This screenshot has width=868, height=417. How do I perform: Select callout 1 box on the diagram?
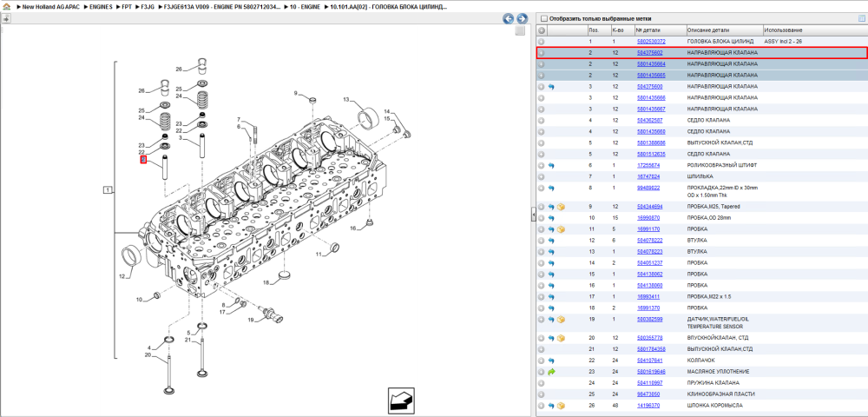coord(108,190)
